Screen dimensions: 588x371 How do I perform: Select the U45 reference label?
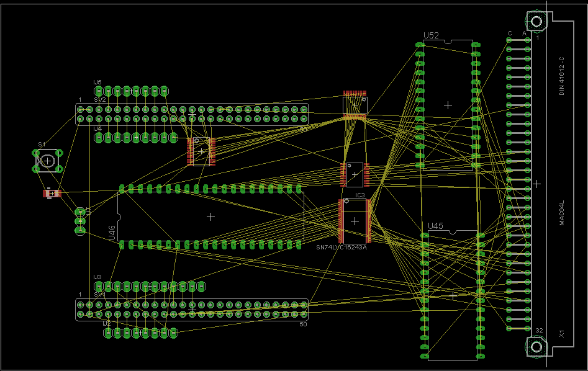point(435,226)
